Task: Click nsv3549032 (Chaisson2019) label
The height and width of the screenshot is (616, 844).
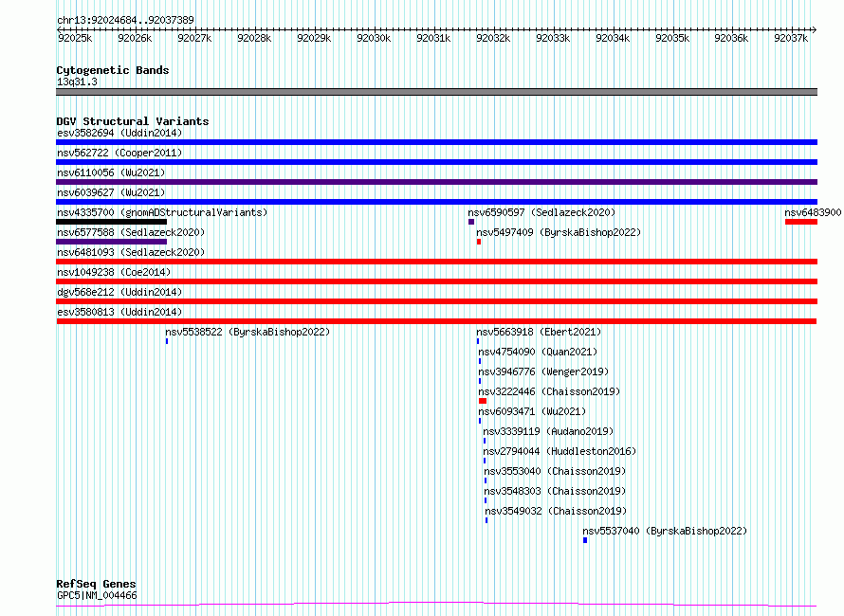Action: [x=556, y=511]
